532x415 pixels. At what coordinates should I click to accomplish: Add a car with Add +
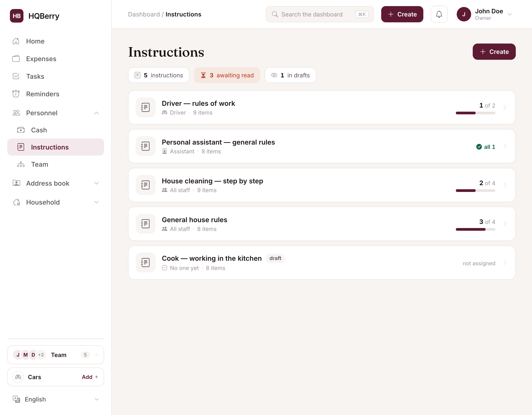(90, 377)
